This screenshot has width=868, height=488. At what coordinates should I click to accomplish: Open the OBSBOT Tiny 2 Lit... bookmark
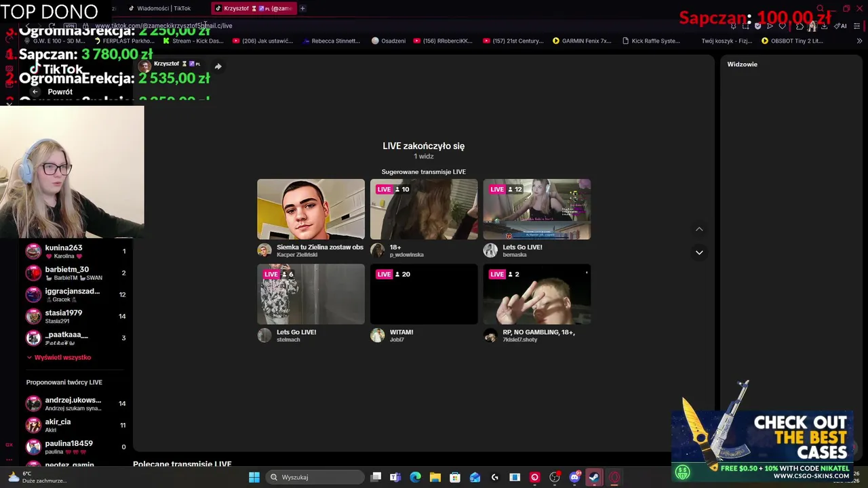(792, 41)
